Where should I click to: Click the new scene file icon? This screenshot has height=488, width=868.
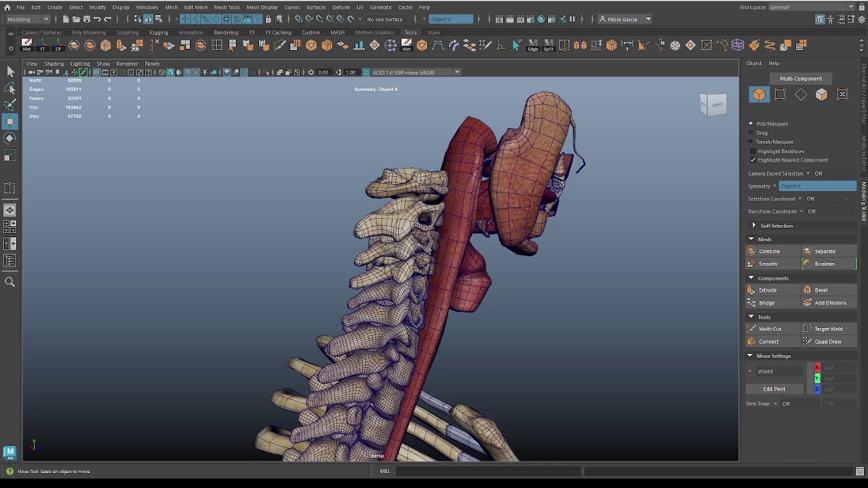pos(65,19)
